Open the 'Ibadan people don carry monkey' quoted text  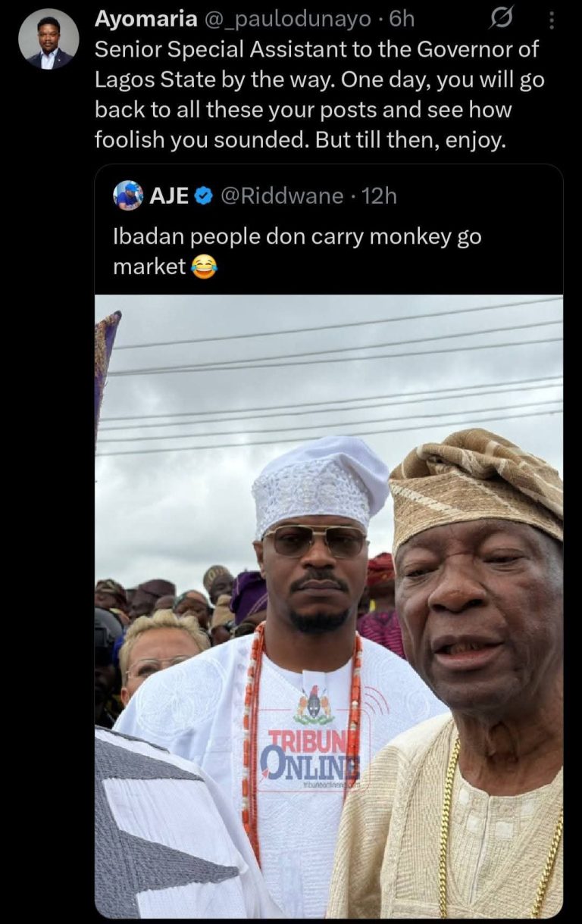297,251
